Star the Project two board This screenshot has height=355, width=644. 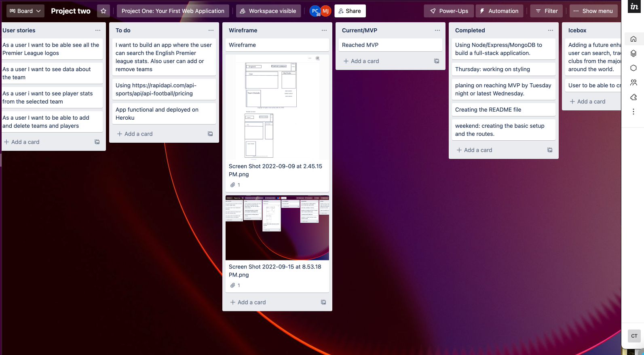tap(103, 11)
